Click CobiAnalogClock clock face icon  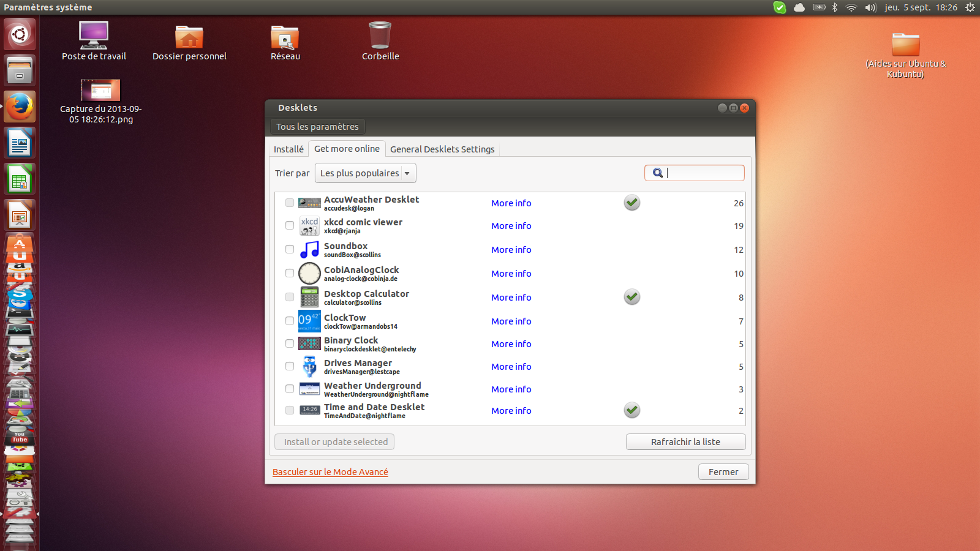tap(309, 273)
